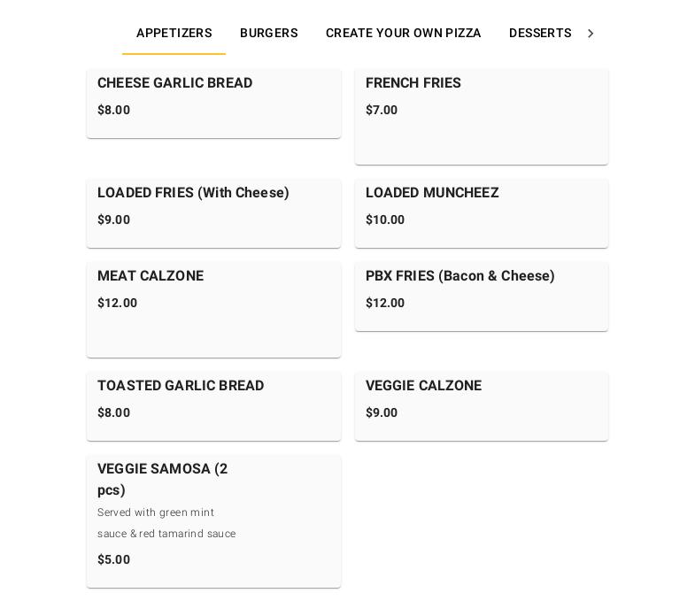Go to the Desserts tab
The image size is (695, 616).
click(539, 34)
